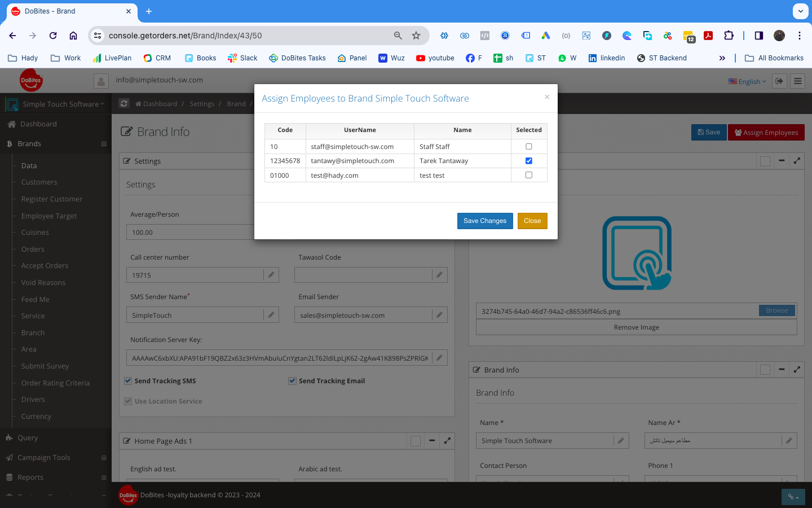Toggle Send Tracking SMS checkbox
This screenshot has height=508, width=812.
[128, 381]
